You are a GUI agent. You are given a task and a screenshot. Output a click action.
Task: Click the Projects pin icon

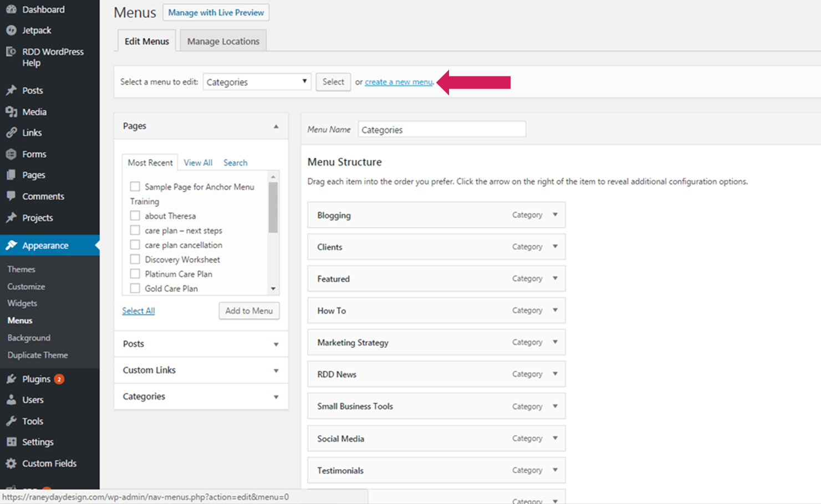coord(11,218)
